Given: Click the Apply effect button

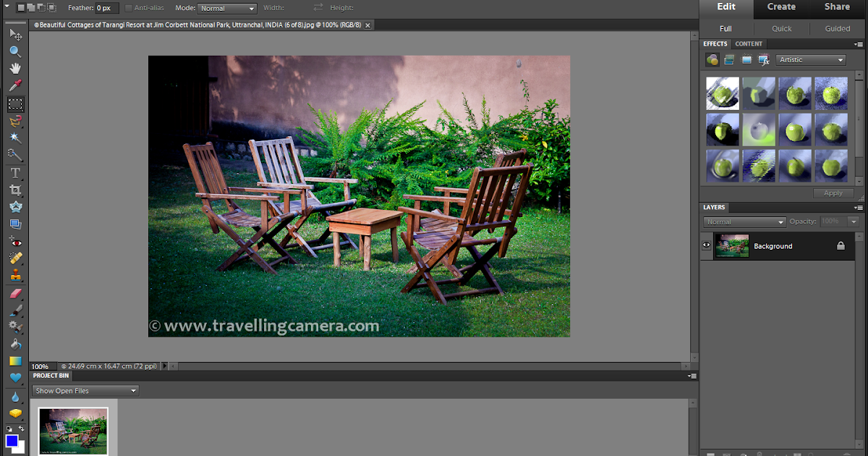Looking at the screenshot, I should [x=833, y=193].
